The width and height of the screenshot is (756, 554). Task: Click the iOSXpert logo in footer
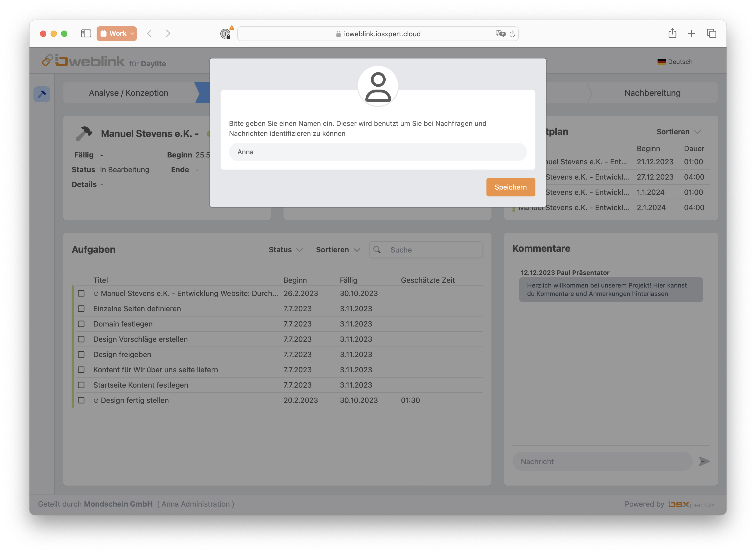(x=691, y=504)
